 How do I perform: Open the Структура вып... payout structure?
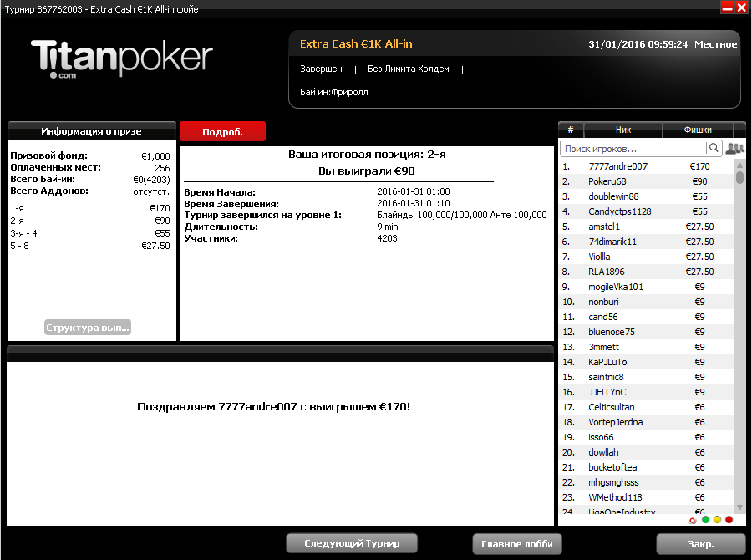tap(88, 328)
